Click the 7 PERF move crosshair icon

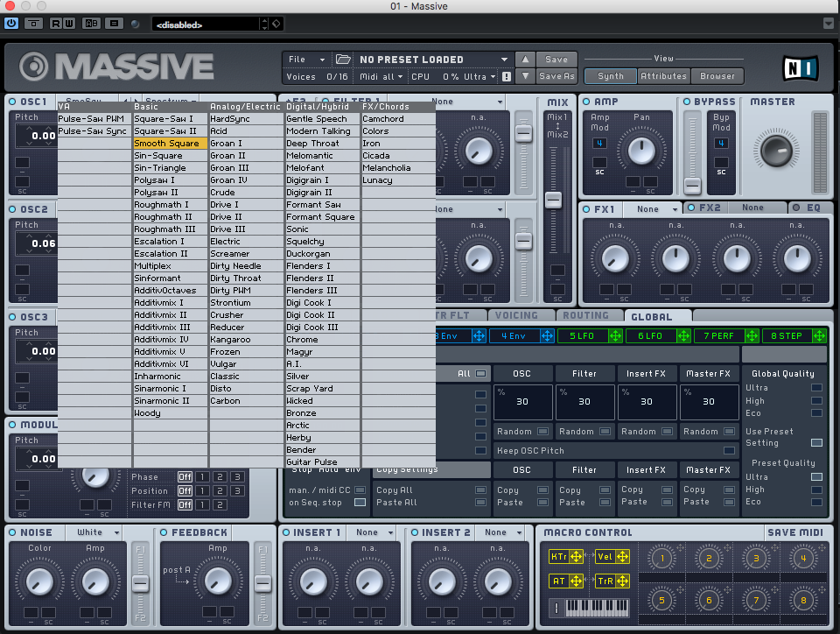pyautogui.click(x=752, y=336)
